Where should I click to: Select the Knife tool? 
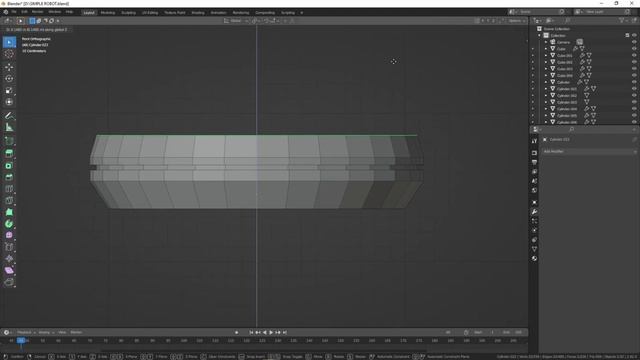click(x=9, y=200)
